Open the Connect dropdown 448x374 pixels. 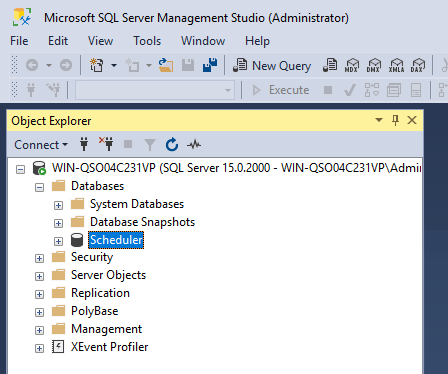(x=41, y=145)
